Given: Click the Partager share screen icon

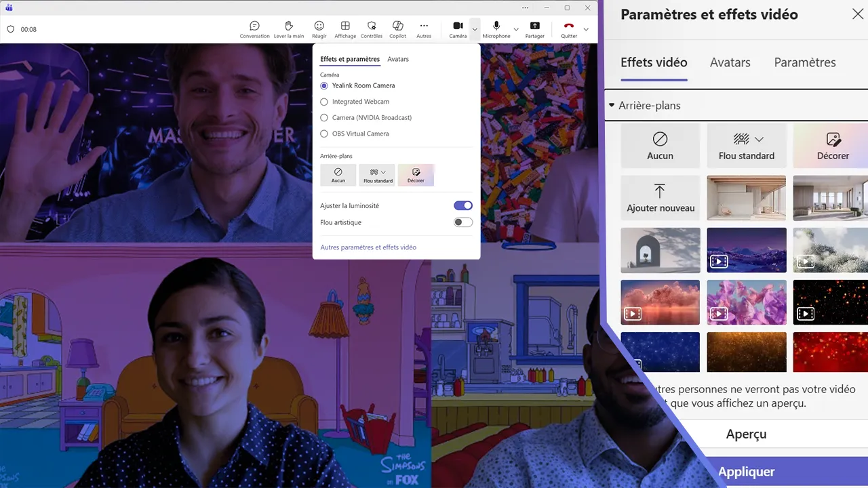Looking at the screenshot, I should pyautogui.click(x=534, y=26).
